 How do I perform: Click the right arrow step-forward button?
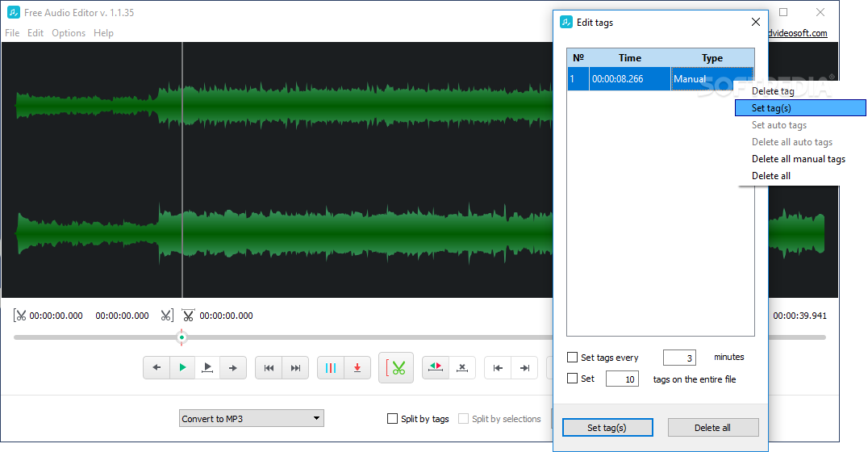[x=233, y=367]
